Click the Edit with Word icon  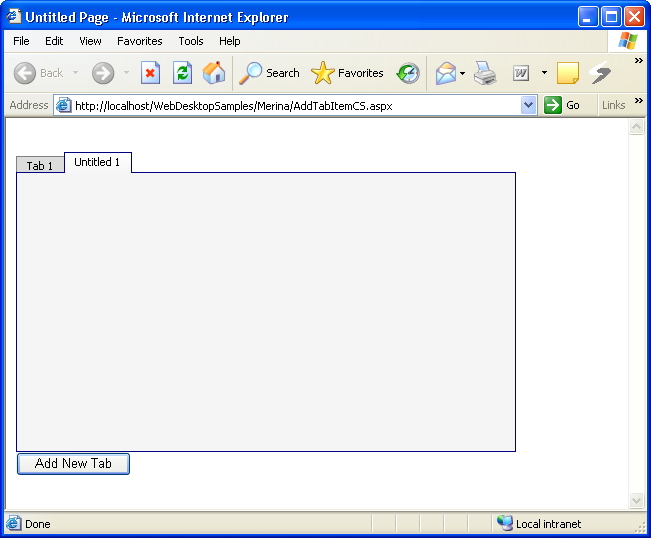click(x=521, y=73)
